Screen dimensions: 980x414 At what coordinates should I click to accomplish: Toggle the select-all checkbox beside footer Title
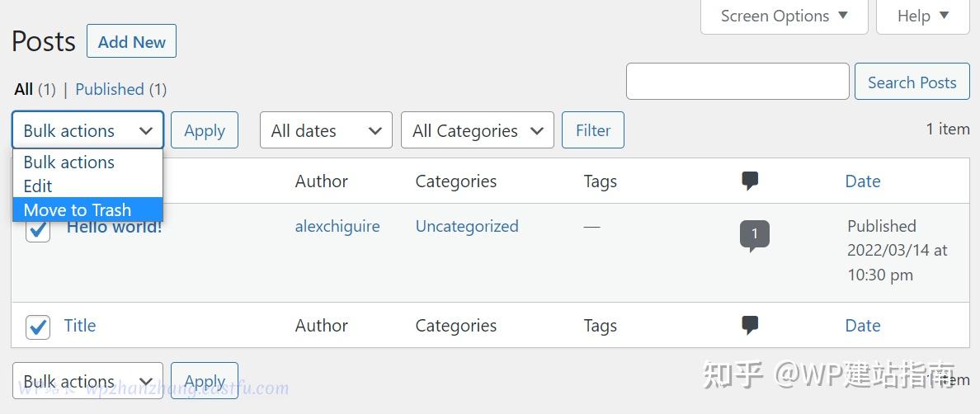coord(38,327)
